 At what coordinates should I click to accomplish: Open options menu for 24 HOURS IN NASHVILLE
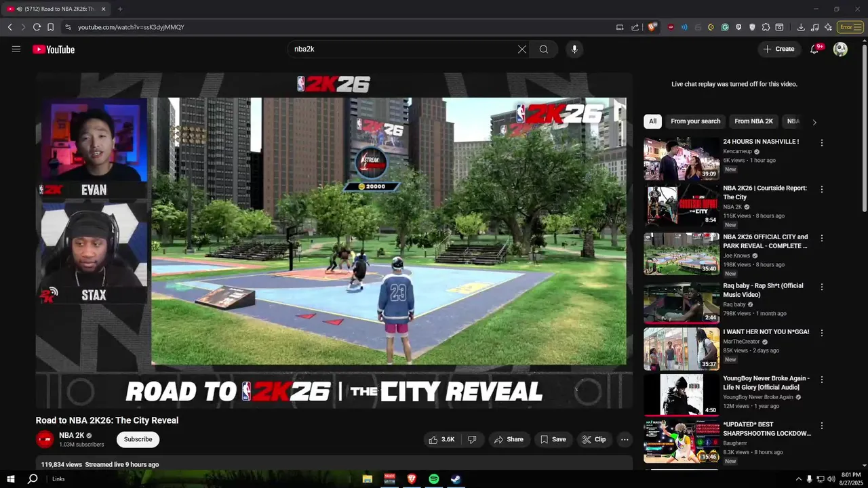(x=822, y=143)
